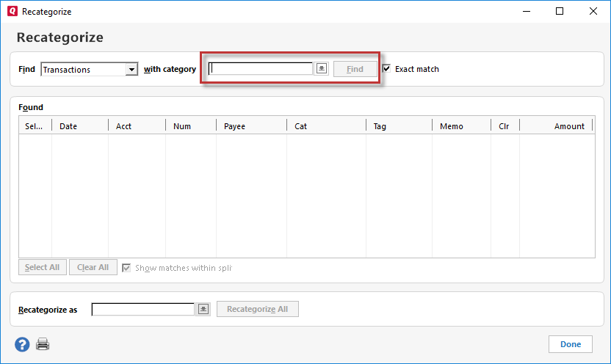Click the printer icon
Viewport: 611px width, 364px height.
pyautogui.click(x=43, y=344)
